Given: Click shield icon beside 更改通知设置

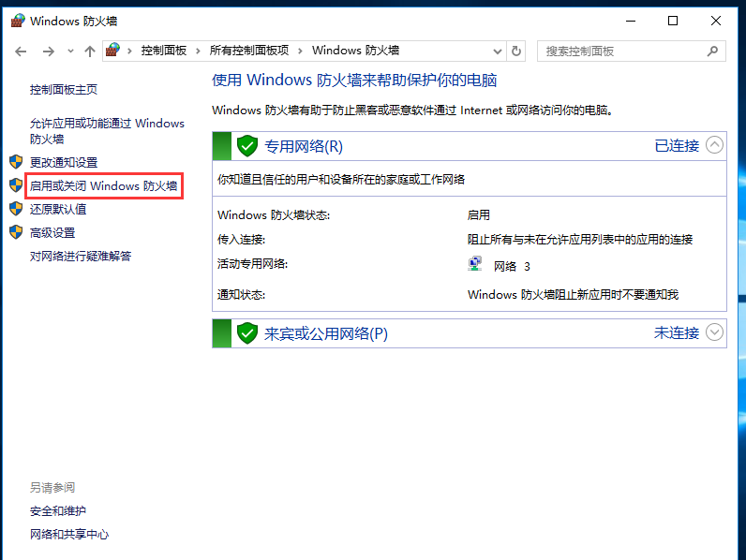Looking at the screenshot, I should pos(16,162).
